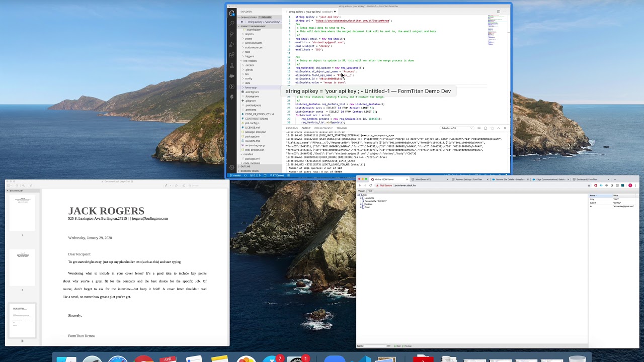Click errors and warnings count in status bar
This screenshot has height=362, width=644.
click(256, 175)
